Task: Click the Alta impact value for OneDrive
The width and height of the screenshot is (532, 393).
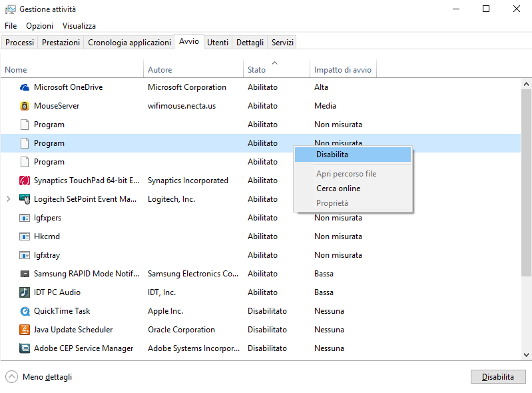Action: [321, 87]
